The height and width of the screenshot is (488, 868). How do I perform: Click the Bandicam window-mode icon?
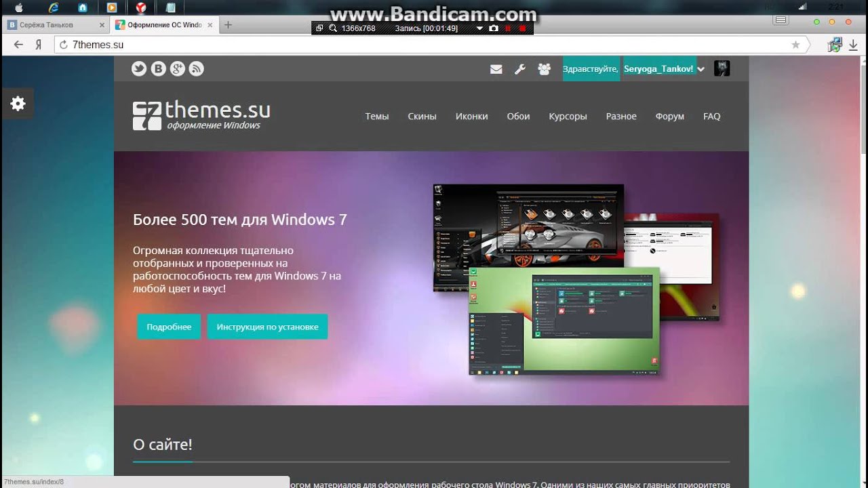pyautogui.click(x=319, y=28)
